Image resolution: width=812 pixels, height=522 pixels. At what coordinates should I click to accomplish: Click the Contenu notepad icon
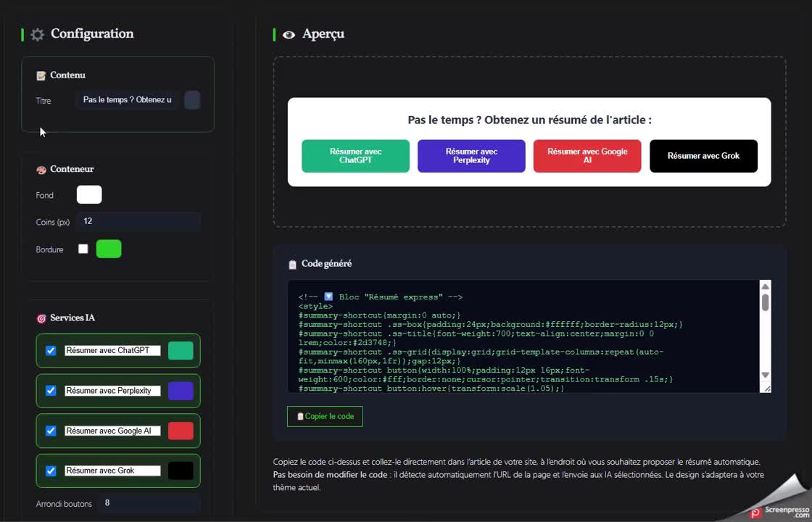tap(41, 75)
